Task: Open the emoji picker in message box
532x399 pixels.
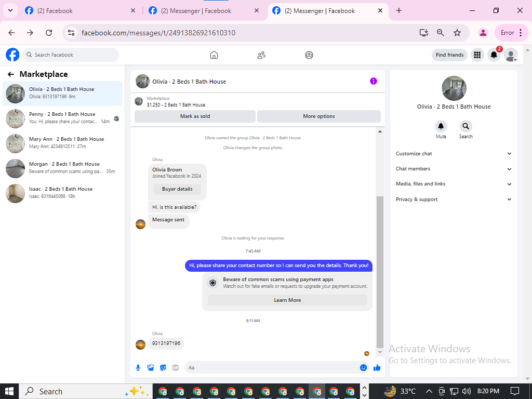Action: coord(363,367)
